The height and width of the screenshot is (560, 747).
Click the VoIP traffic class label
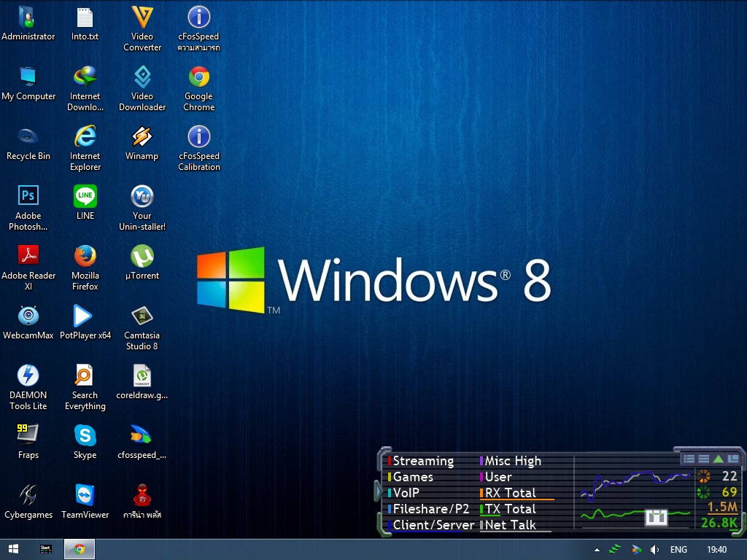(x=403, y=493)
